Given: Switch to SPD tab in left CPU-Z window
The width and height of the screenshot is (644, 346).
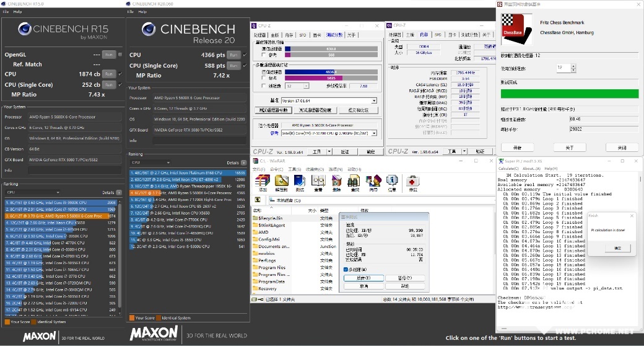Looking at the screenshot, I should [x=303, y=35].
